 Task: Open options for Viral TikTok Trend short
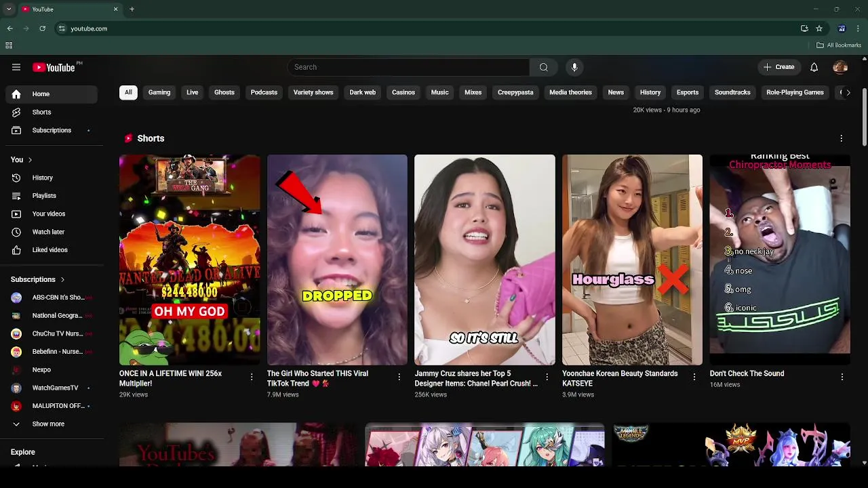coord(399,377)
